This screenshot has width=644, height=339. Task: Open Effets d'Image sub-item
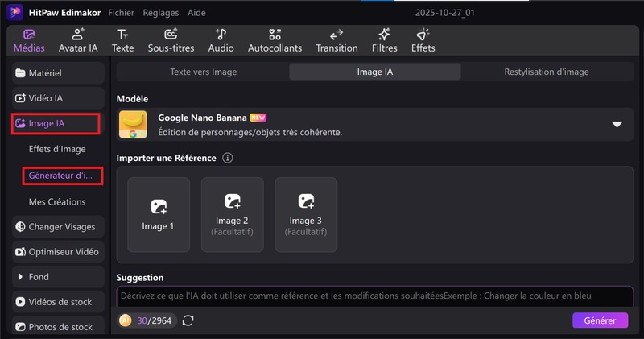[57, 149]
